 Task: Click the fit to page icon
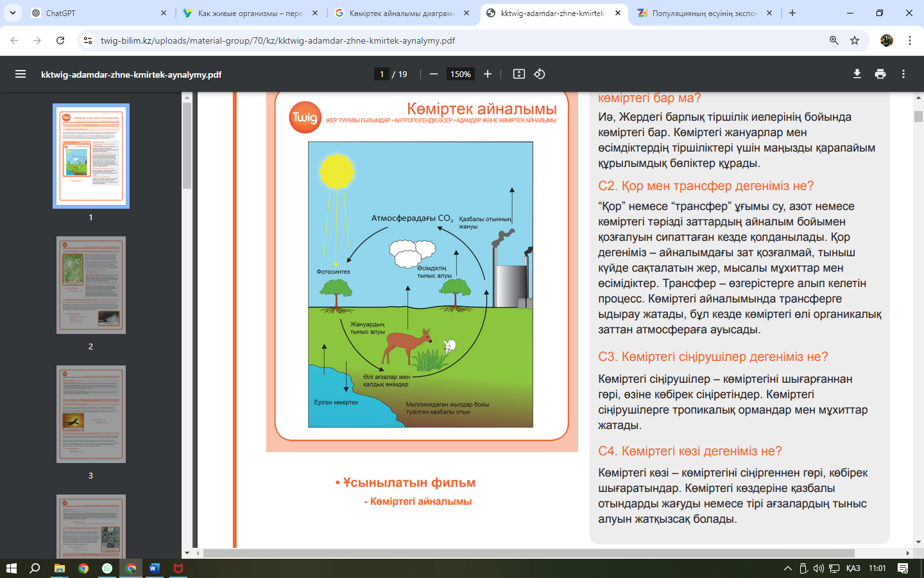(519, 74)
